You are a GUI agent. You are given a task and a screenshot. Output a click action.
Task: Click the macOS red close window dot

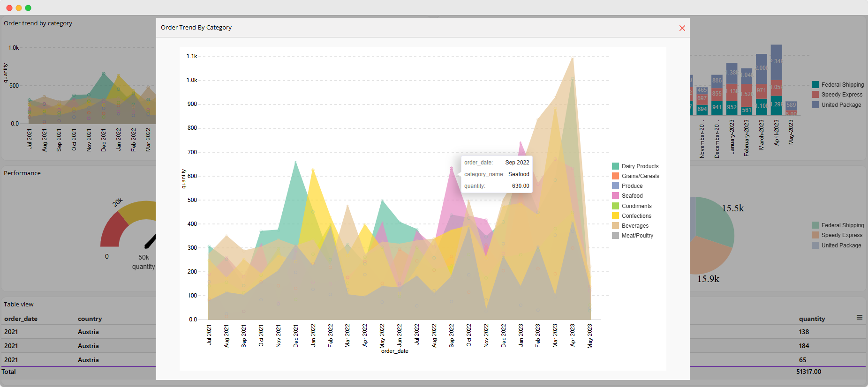pyautogui.click(x=9, y=8)
